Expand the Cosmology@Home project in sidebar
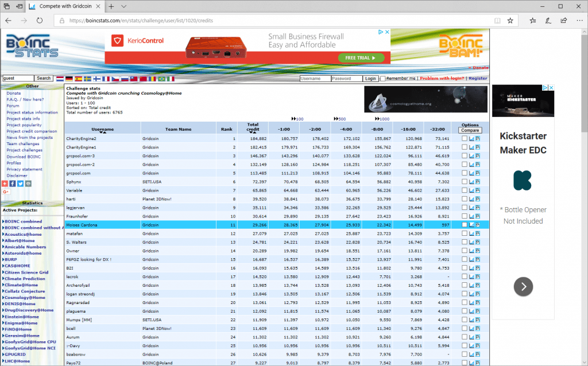 coord(25,298)
